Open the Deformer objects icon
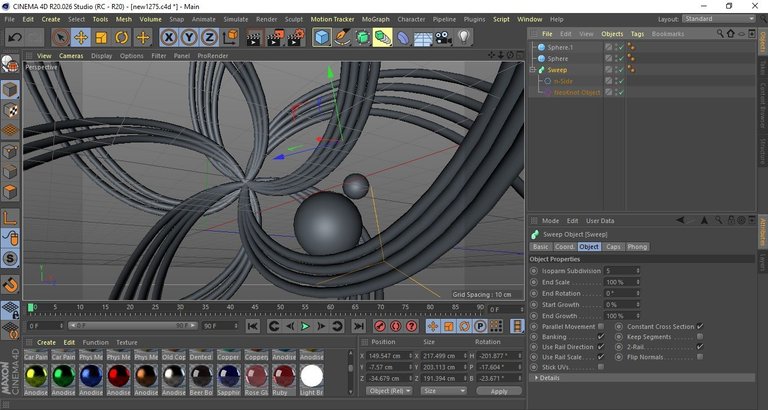768x410 pixels. pos(403,37)
